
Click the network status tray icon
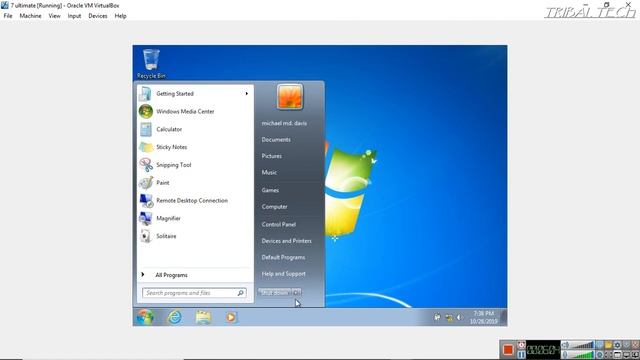pos(449,317)
